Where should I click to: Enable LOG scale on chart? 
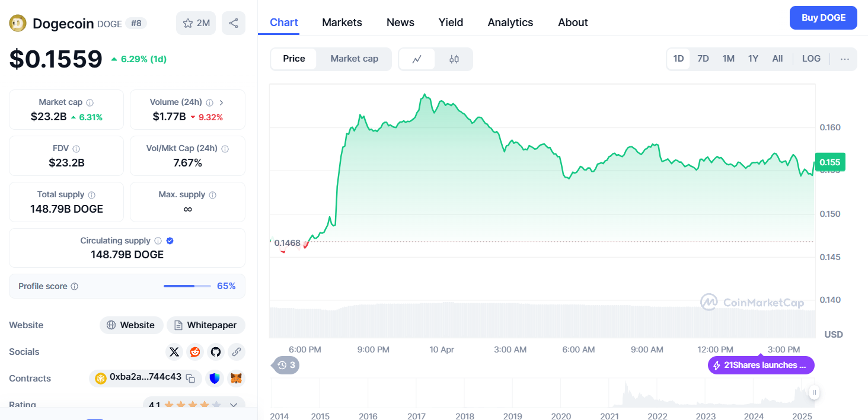click(811, 59)
